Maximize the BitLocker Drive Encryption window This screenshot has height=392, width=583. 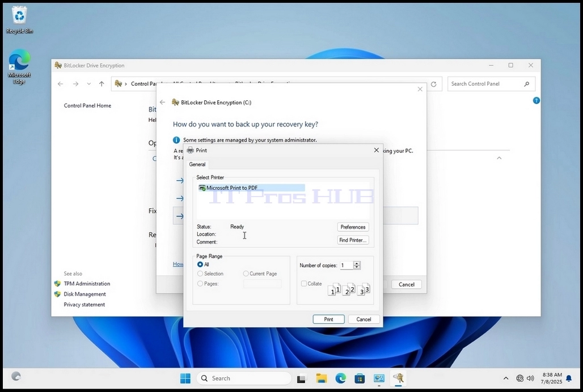511,65
